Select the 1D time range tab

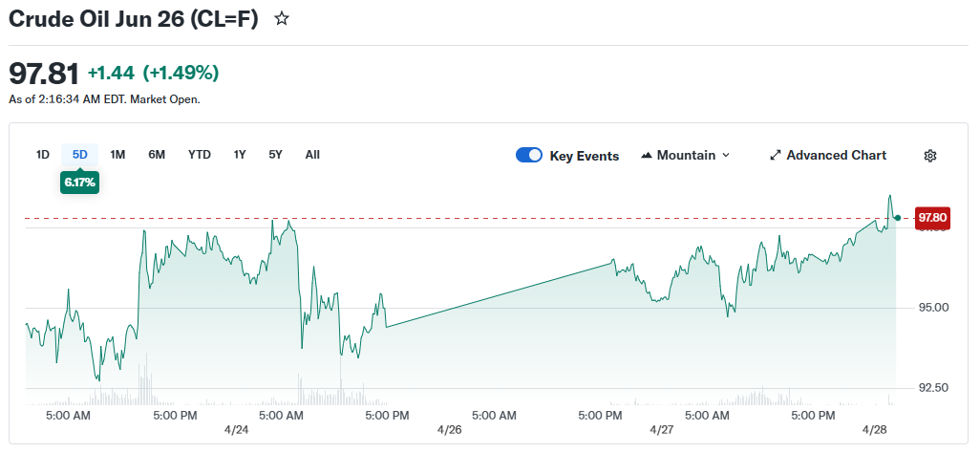(43, 155)
